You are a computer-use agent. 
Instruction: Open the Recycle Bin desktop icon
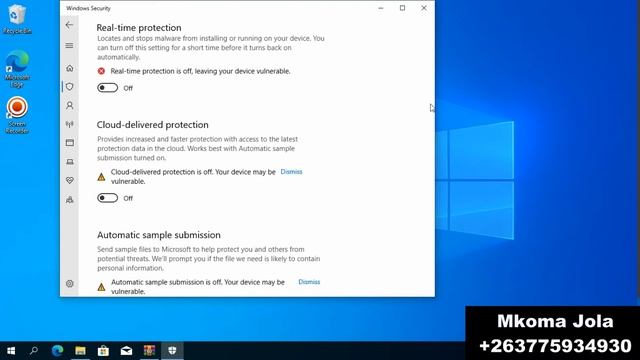click(17, 19)
